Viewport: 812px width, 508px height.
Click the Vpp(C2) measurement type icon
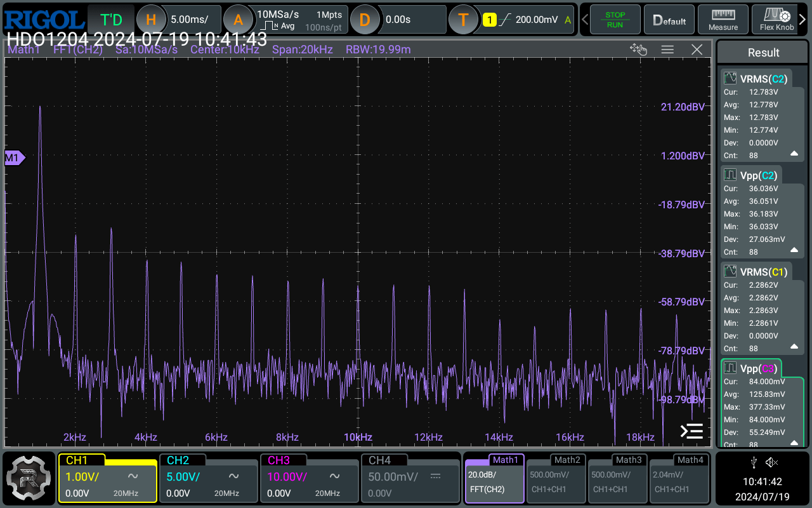pos(730,175)
